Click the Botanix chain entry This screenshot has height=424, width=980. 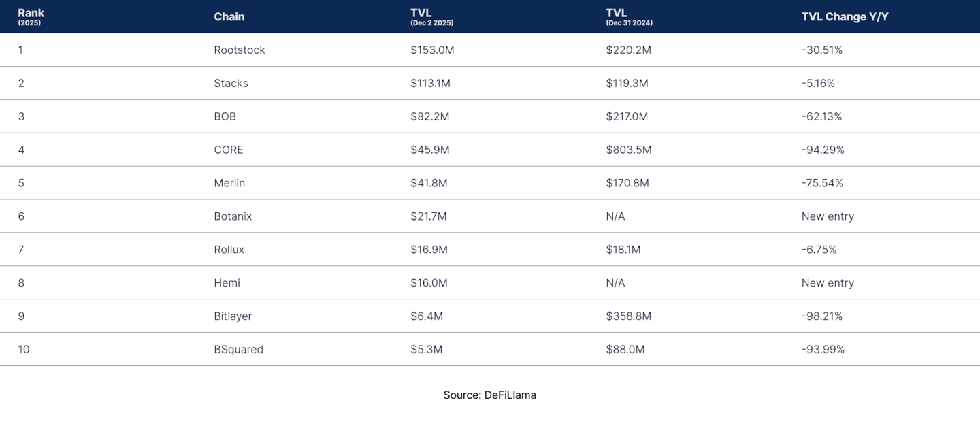233,217
